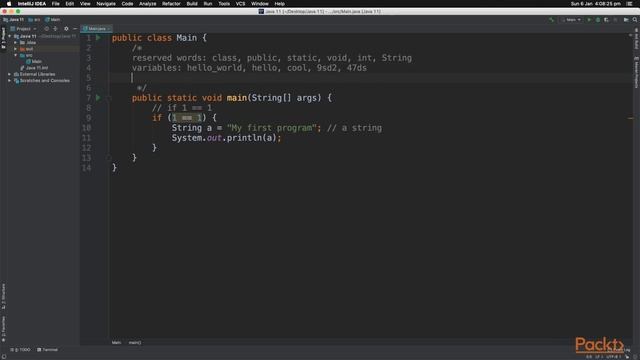Open the Refactor menu
This screenshot has width=640, height=360.
tap(171, 4)
